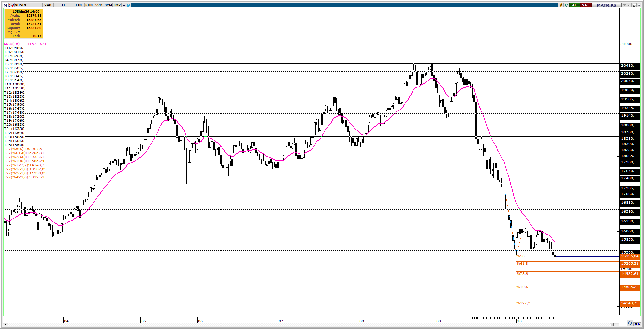The height and width of the screenshot is (329, 644).
Task: Click the yellow OHLC data box date header
Action: tap(26, 11)
